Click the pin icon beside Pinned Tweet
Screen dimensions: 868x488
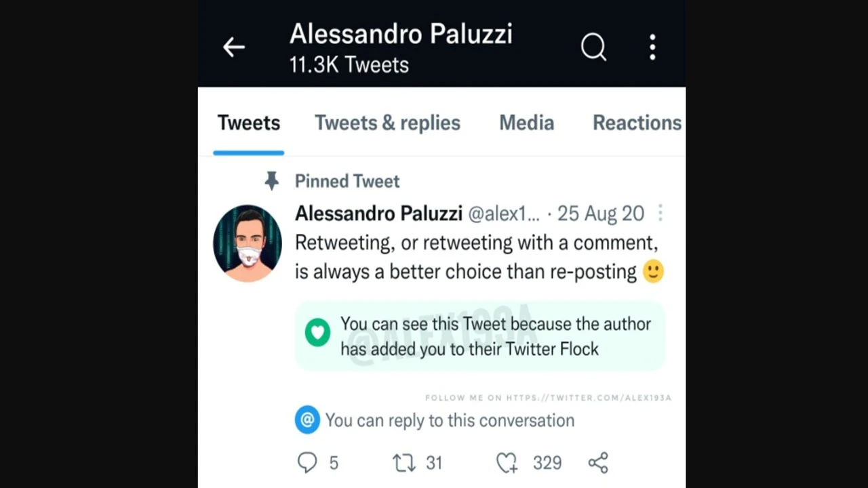pyautogui.click(x=271, y=181)
